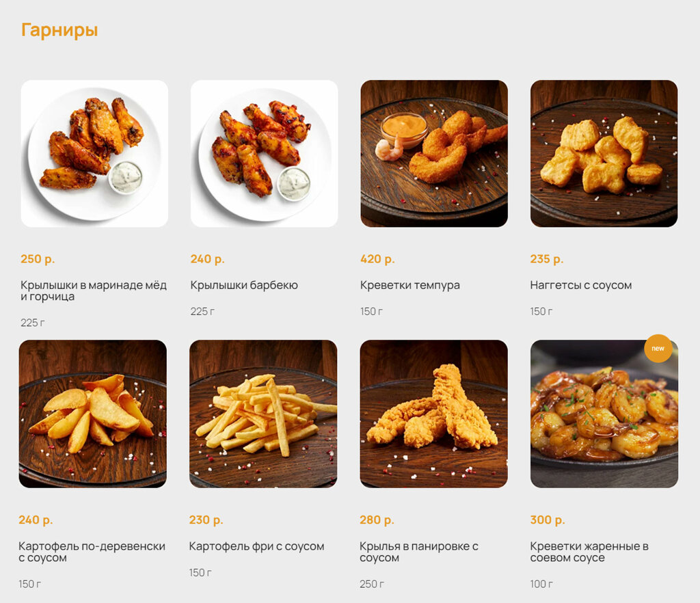Click the Гарниры section heading
700x603 pixels.
[x=59, y=30]
